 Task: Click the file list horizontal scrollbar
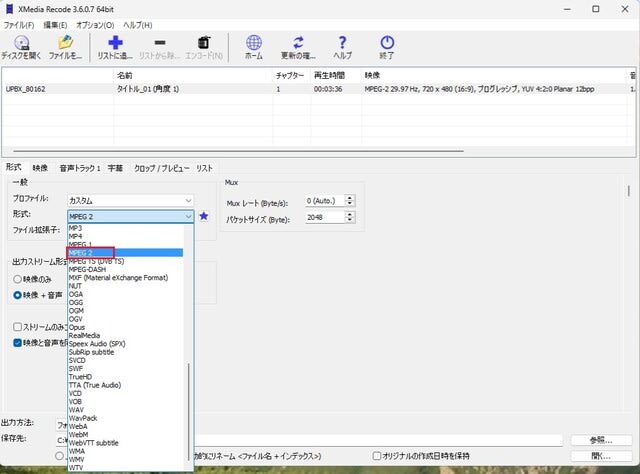point(238,151)
